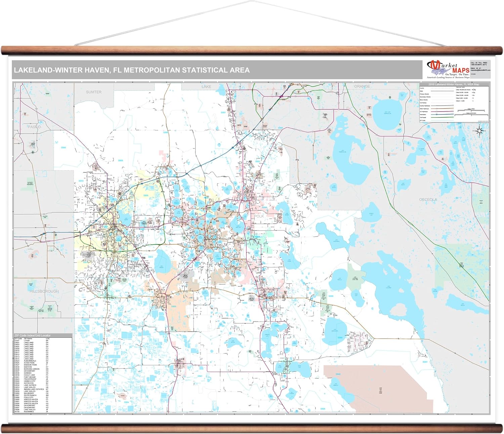This screenshot has width=504, height=434.
Task: Select the map title banner text
Action: point(132,70)
